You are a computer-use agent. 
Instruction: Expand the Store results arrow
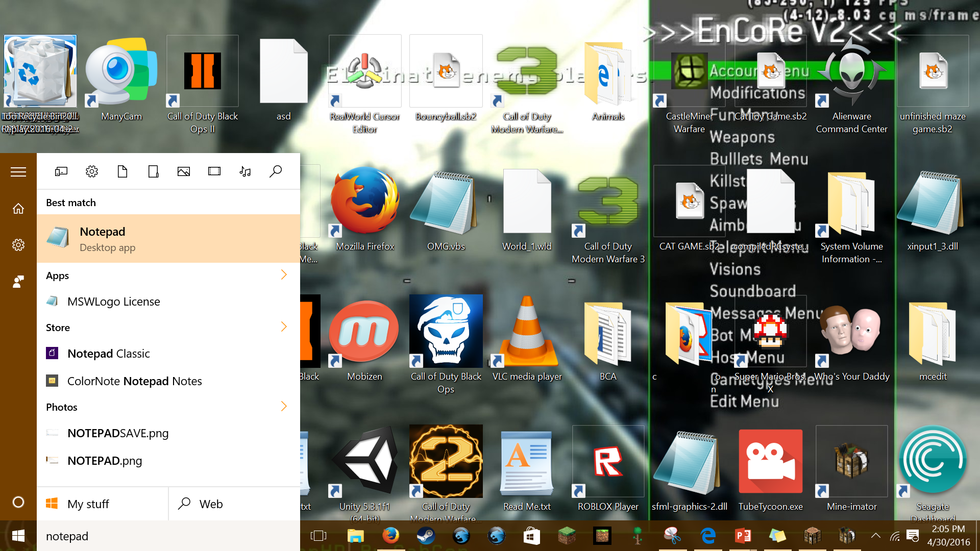click(x=284, y=327)
